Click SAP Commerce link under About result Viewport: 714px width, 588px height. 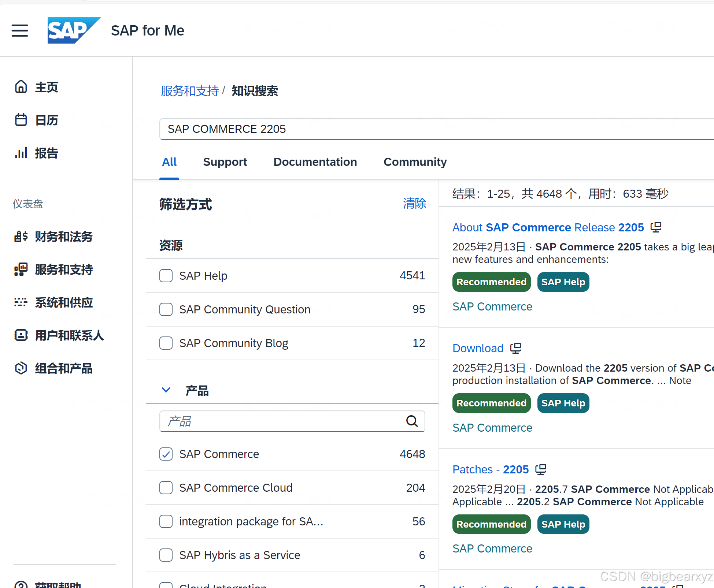(492, 306)
